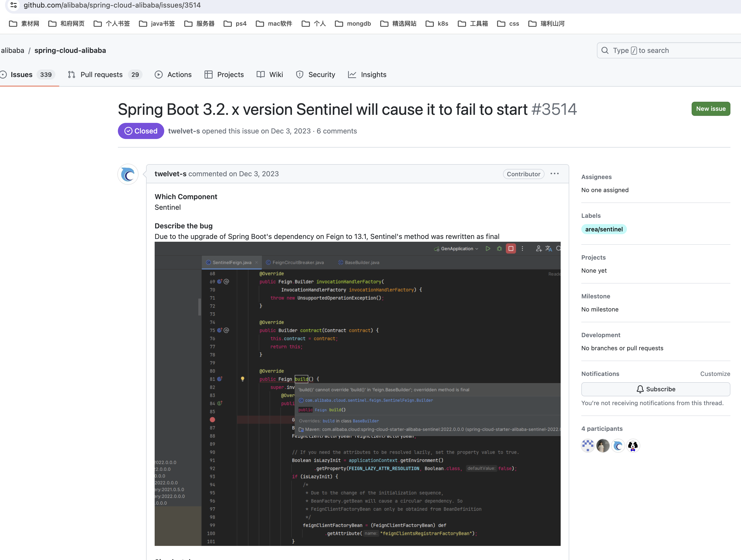Go to alibaba organization page
The image size is (741, 560).
click(x=12, y=50)
